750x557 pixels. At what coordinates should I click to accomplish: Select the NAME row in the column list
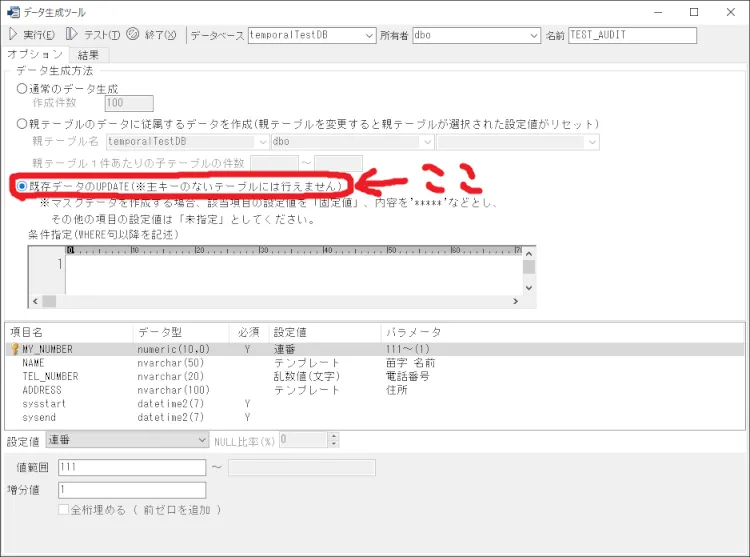[375, 363]
